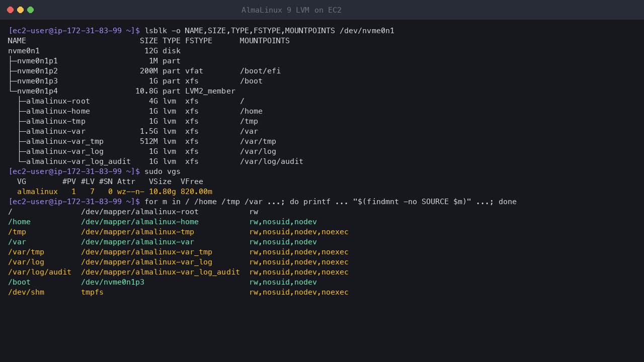Viewport: 644px width, 362px height.
Task: Select the nvme0n1p1 partition name
Action: (37, 61)
